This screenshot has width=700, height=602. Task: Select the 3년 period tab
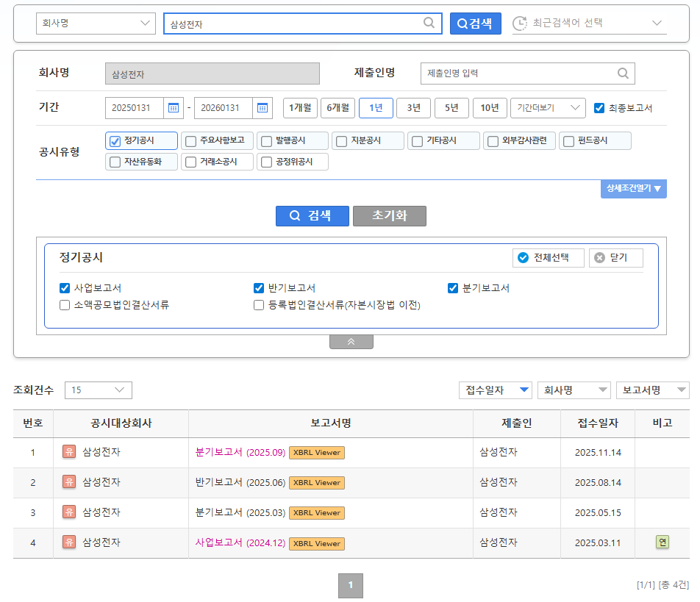[x=414, y=107]
